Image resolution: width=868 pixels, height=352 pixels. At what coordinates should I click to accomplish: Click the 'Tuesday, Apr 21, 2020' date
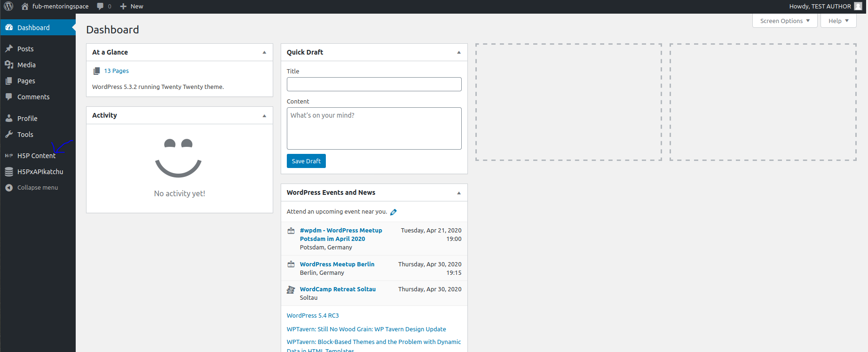coord(431,230)
